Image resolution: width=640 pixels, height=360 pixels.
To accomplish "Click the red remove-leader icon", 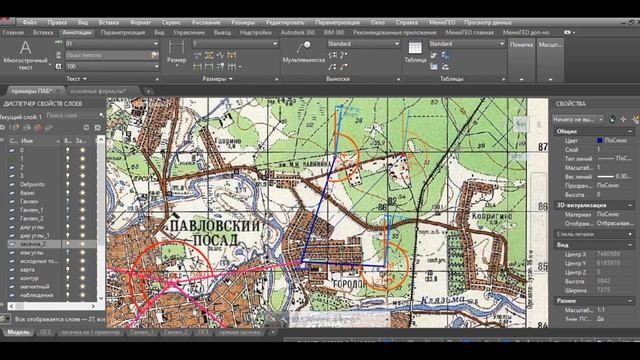I will 344,67.
